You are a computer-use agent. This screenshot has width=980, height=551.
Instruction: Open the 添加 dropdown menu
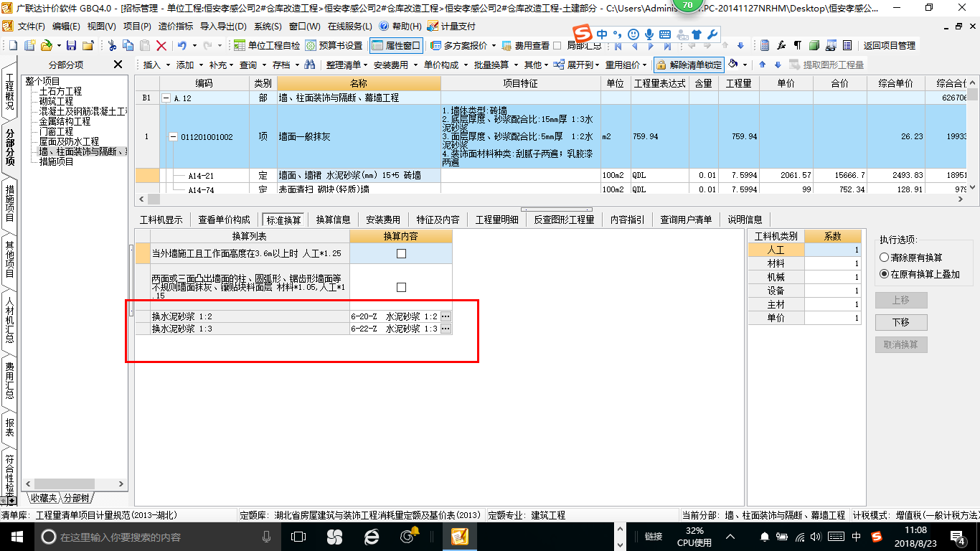click(x=188, y=65)
